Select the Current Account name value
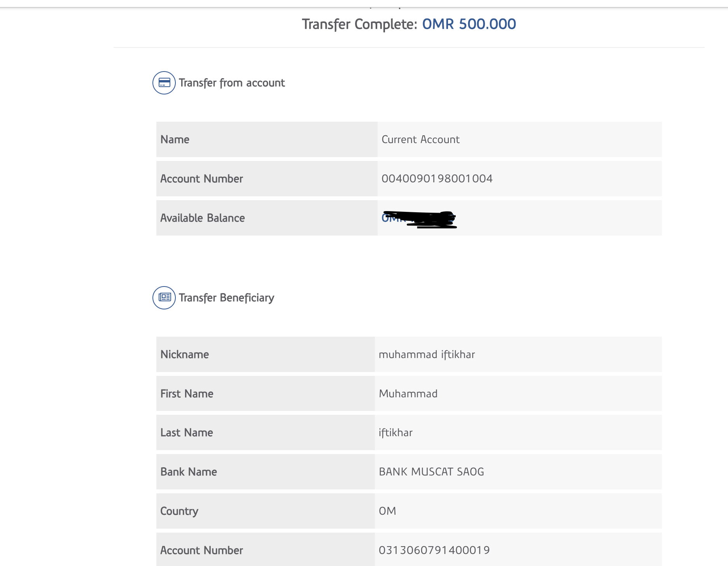The image size is (728, 566). click(420, 140)
